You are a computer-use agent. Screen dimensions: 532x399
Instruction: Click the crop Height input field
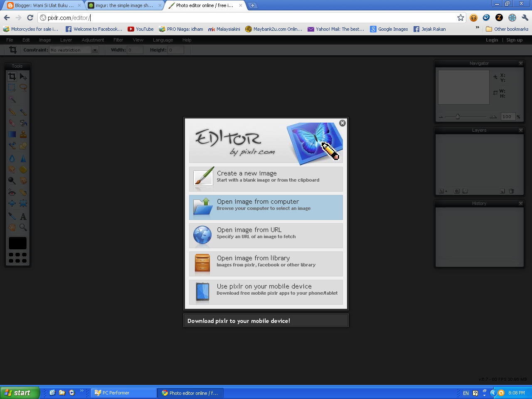[x=176, y=50]
